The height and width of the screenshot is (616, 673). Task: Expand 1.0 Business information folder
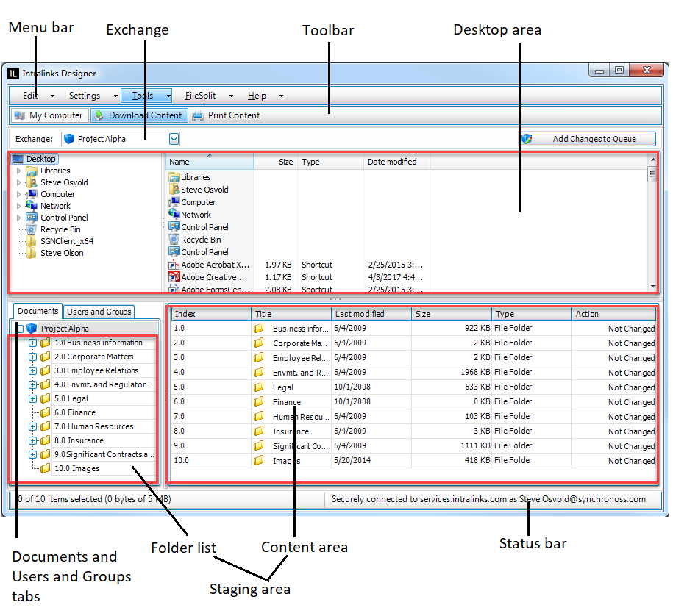32,343
